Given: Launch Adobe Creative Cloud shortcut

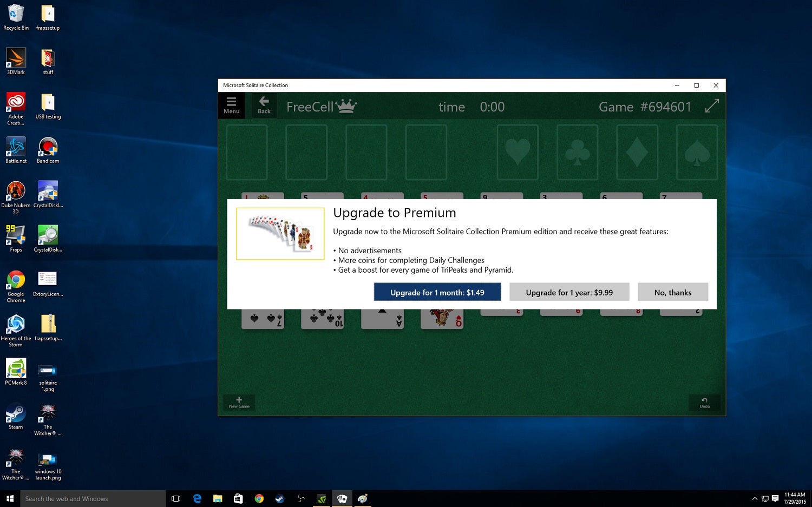Looking at the screenshot, I should tap(16, 108).
